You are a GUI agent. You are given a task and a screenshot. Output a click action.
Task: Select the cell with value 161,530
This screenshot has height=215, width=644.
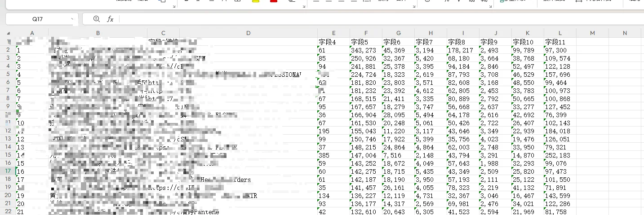click(366, 123)
